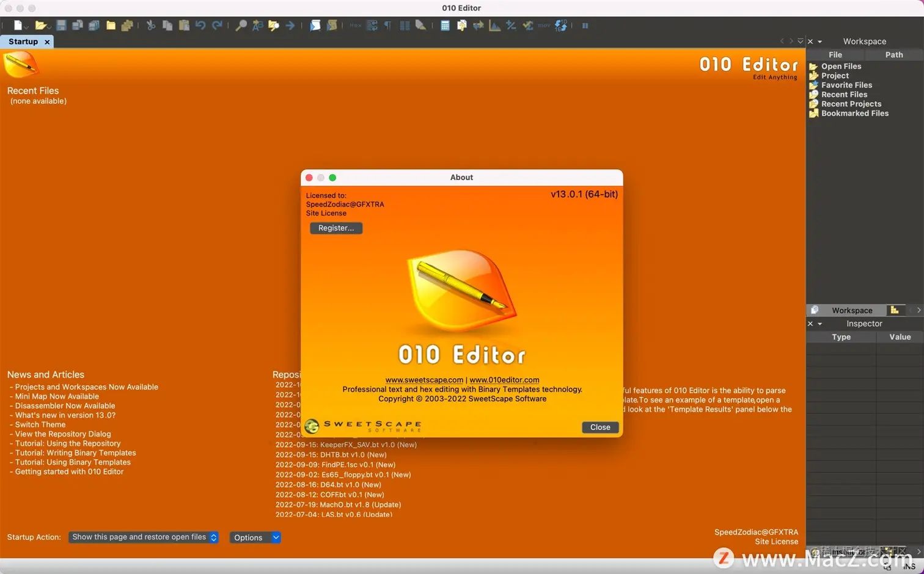Viewport: 924px width, 574px height.
Task: Click Close button in About dialog
Action: point(600,427)
